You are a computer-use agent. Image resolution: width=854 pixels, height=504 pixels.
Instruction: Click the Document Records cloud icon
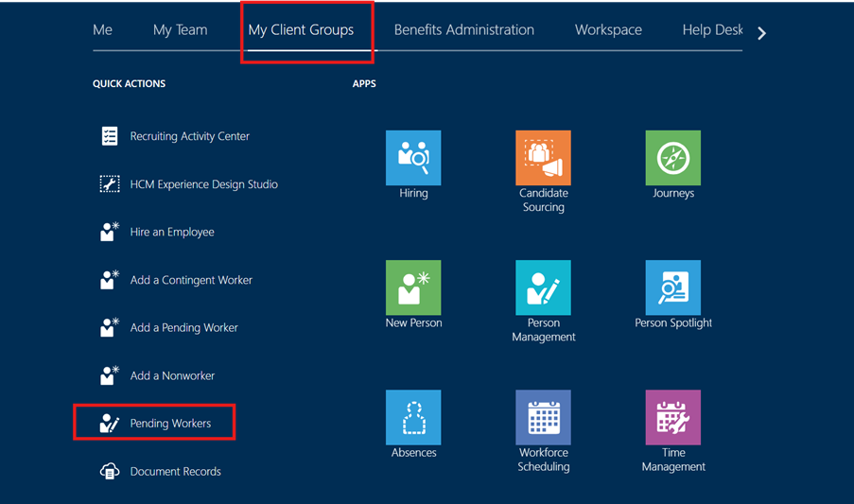(110, 471)
